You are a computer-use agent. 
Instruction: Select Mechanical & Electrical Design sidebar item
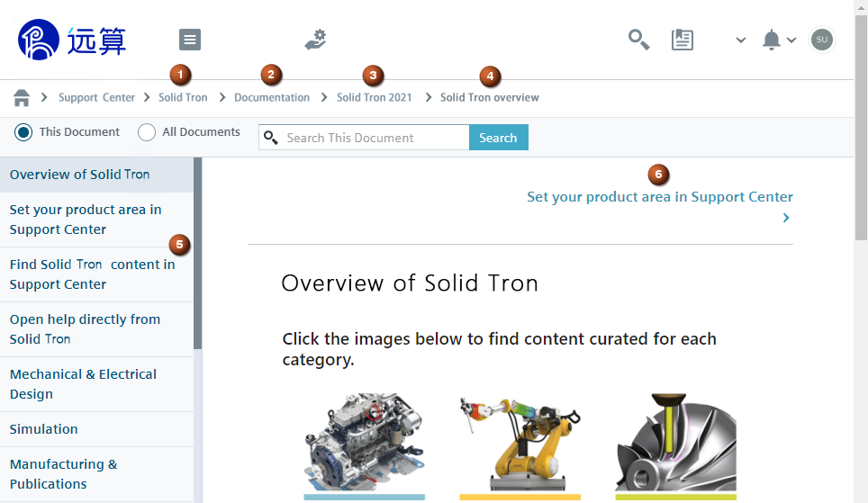click(83, 384)
